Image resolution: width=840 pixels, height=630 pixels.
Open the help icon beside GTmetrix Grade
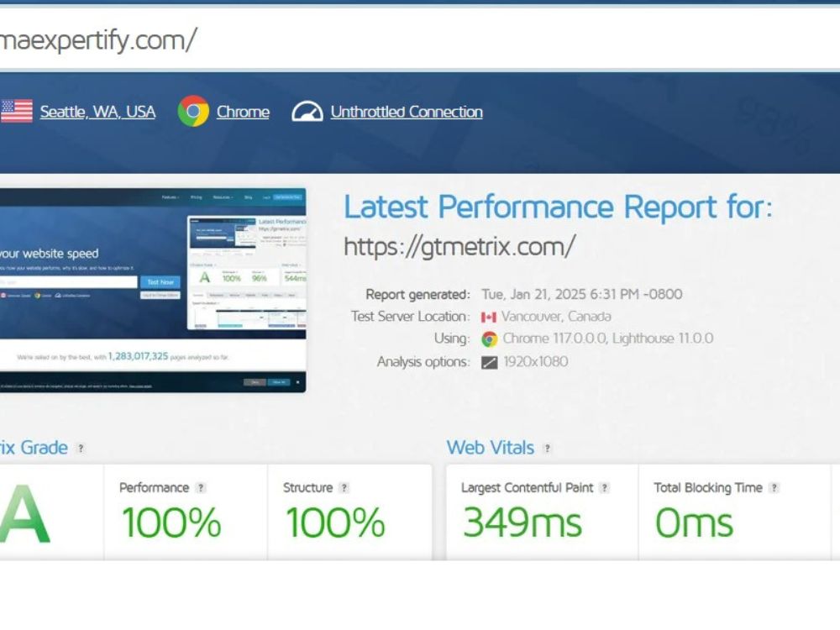(81, 449)
